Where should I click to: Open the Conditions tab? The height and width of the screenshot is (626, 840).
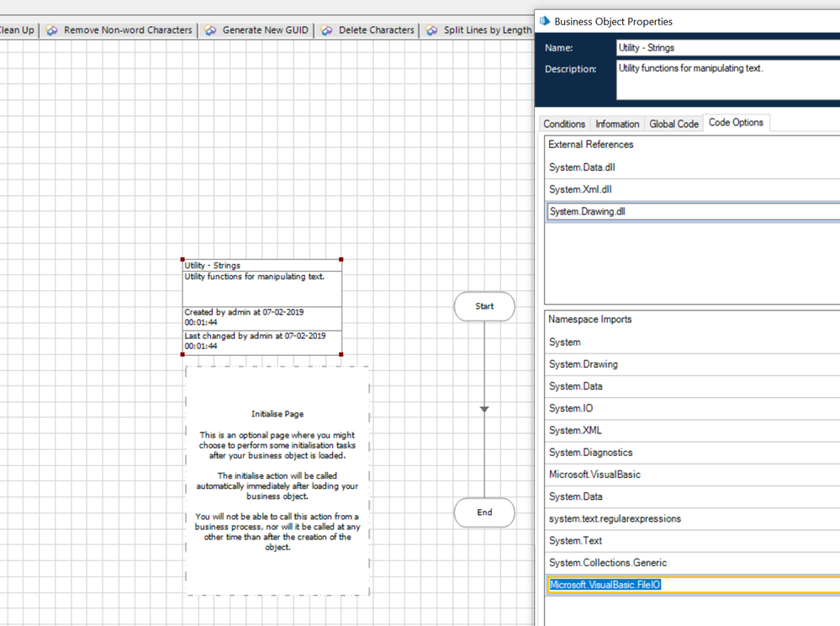(x=564, y=124)
